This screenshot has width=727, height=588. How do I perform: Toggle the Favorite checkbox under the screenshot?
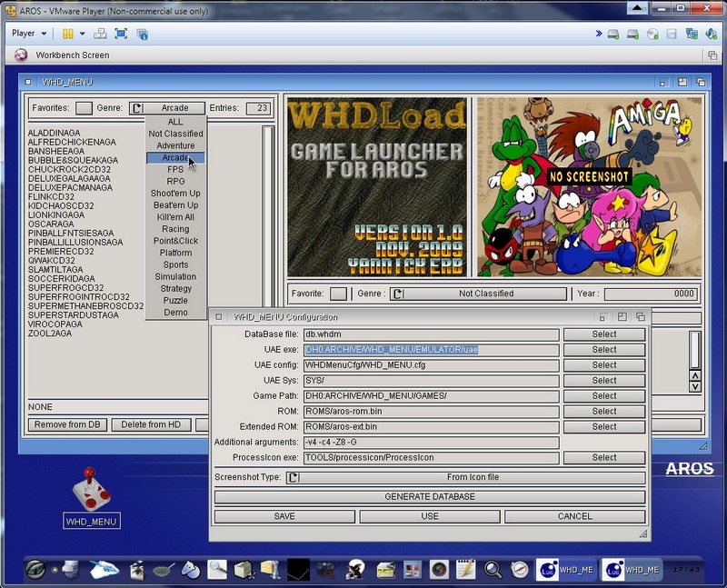338,294
